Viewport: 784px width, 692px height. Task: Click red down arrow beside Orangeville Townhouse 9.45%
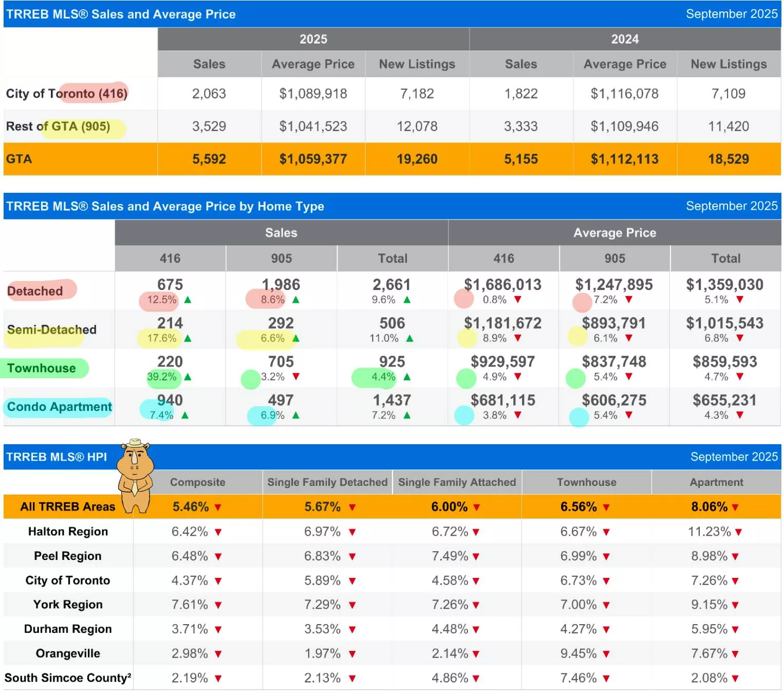[x=606, y=654]
